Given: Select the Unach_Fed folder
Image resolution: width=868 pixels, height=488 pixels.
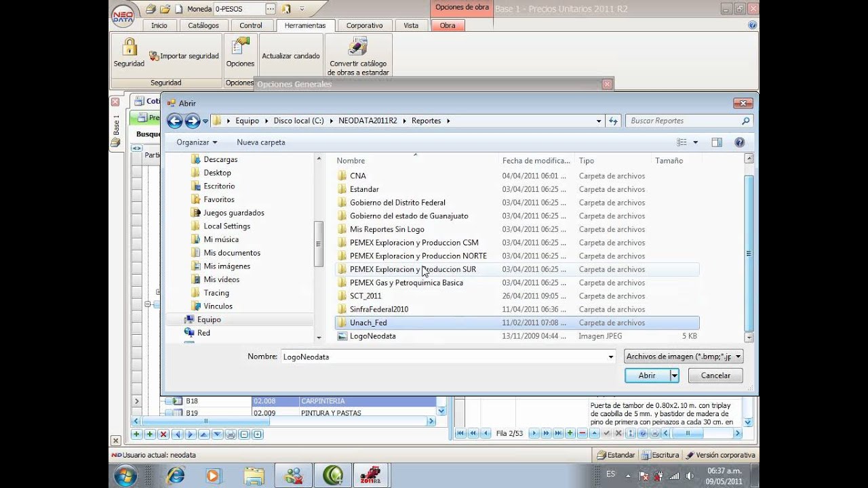Looking at the screenshot, I should click(x=517, y=323).
